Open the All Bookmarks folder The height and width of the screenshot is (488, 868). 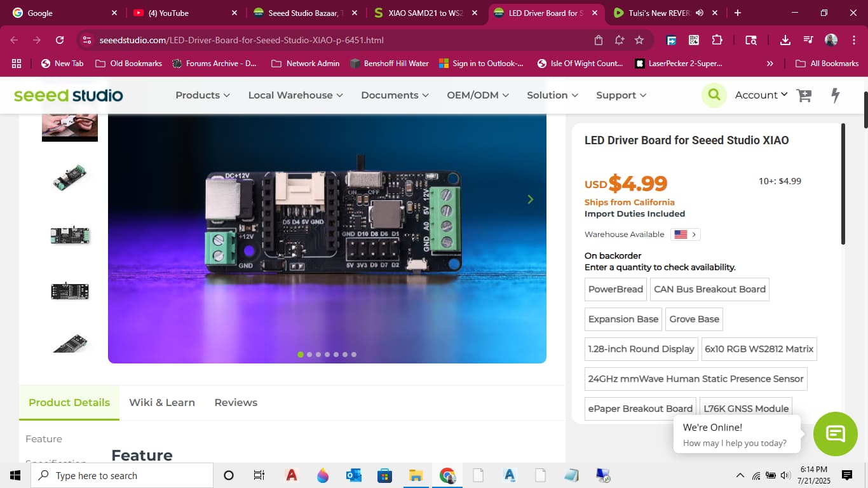click(x=827, y=64)
